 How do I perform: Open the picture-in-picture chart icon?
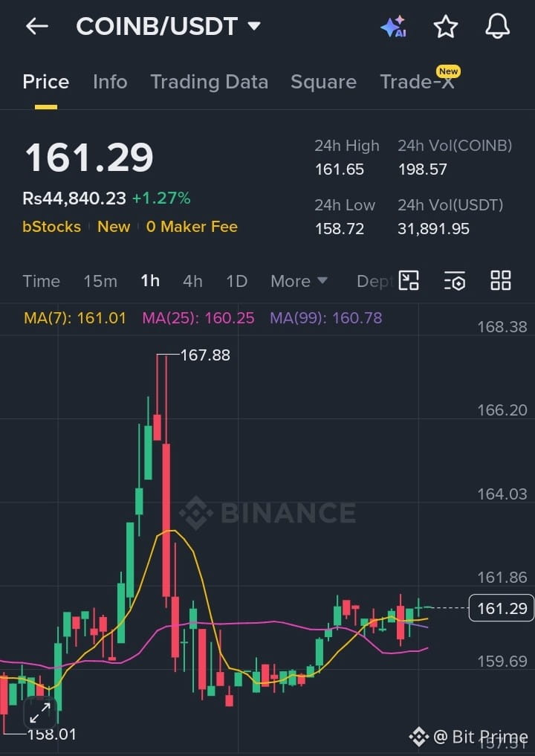pos(409,280)
